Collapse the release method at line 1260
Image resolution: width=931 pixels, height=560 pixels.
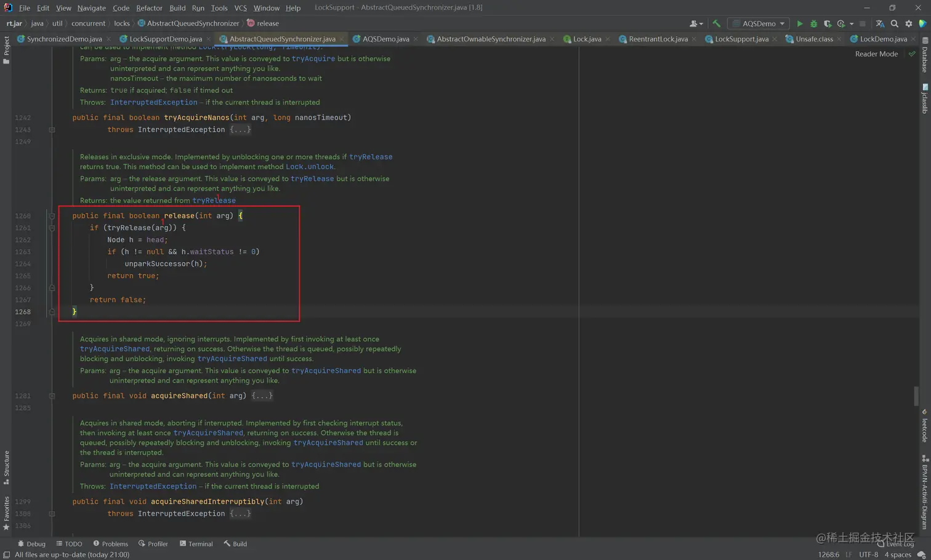(52, 216)
